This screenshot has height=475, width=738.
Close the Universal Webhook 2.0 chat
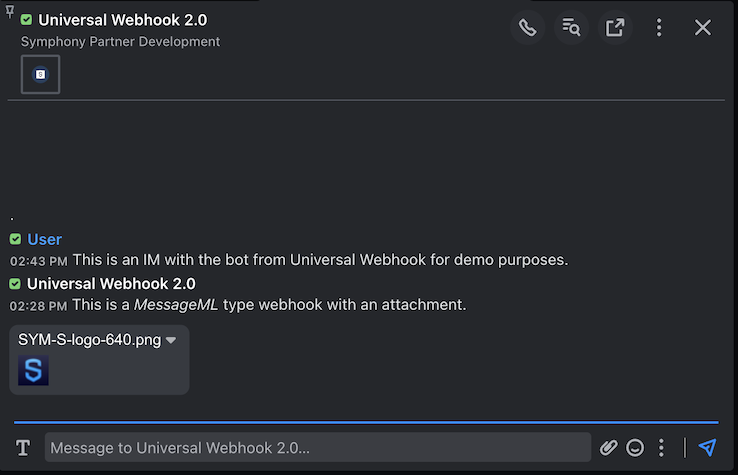[703, 27]
